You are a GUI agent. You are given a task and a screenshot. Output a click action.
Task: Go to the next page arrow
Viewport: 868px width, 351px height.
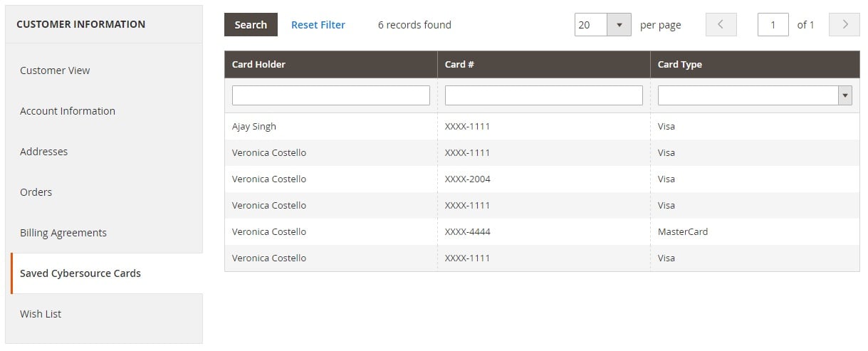click(845, 24)
